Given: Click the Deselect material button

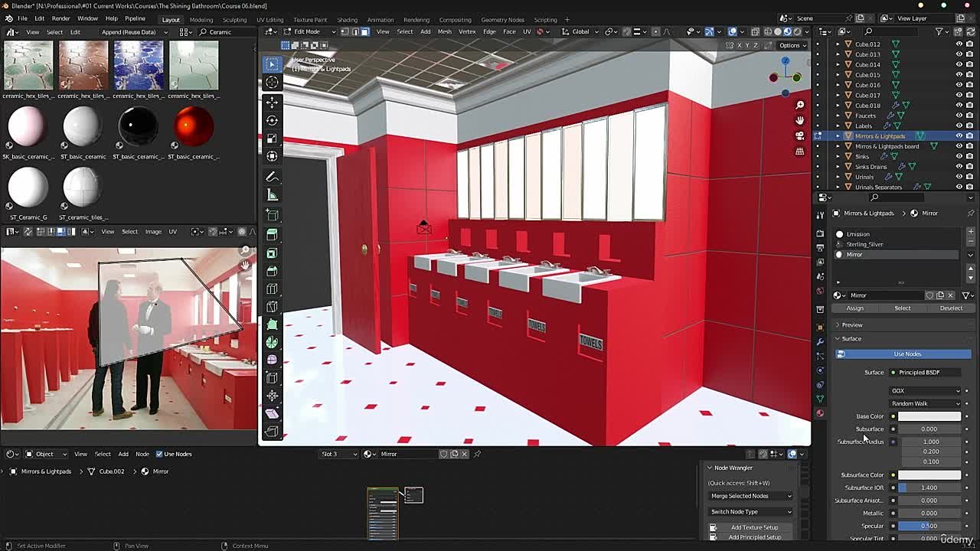Looking at the screenshot, I should [951, 308].
